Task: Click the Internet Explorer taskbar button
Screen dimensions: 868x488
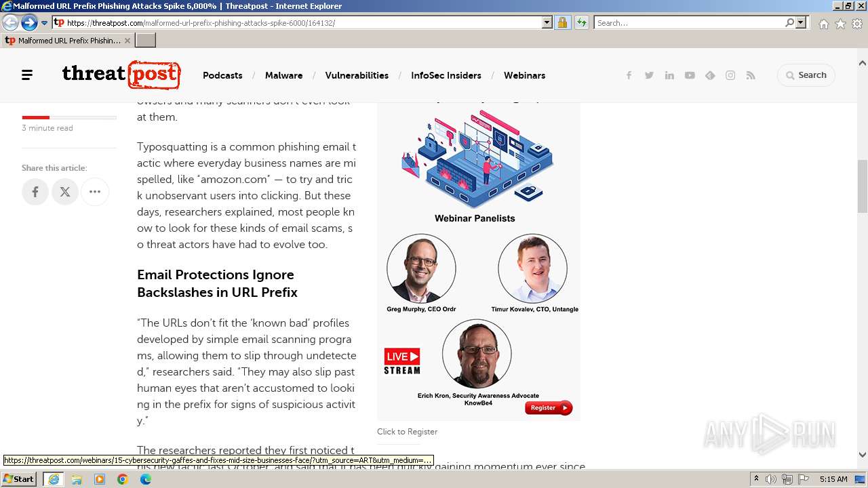Action: 54,479
